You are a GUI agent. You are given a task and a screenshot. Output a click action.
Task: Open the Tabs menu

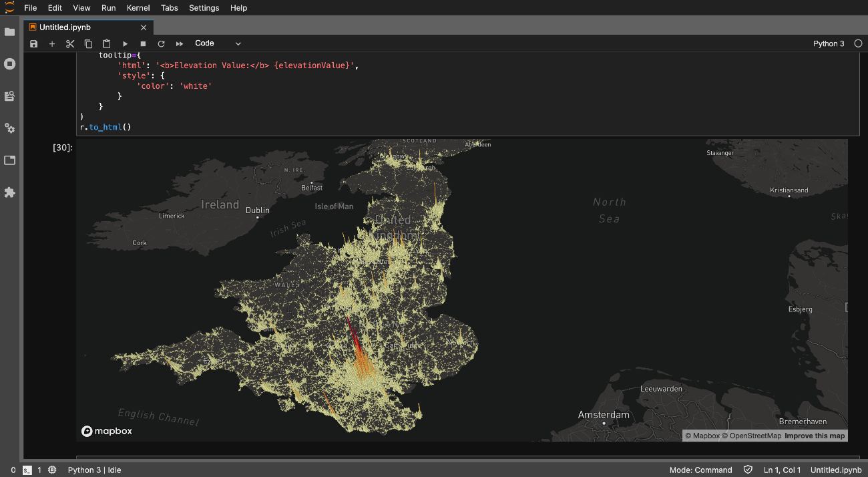click(170, 8)
